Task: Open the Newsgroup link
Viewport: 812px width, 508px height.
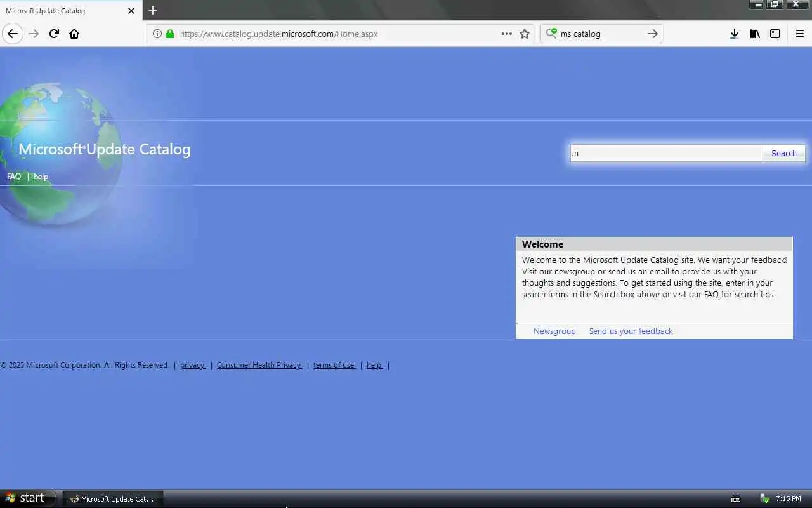Action: (x=554, y=331)
